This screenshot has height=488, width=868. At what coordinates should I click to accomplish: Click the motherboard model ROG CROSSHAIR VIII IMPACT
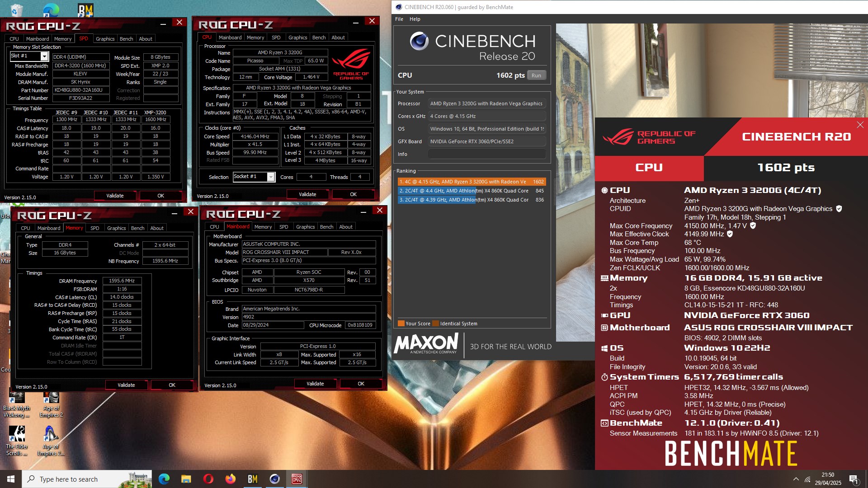tap(284, 252)
